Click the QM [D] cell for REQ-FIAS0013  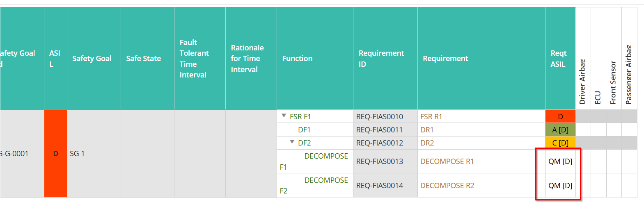(560, 161)
